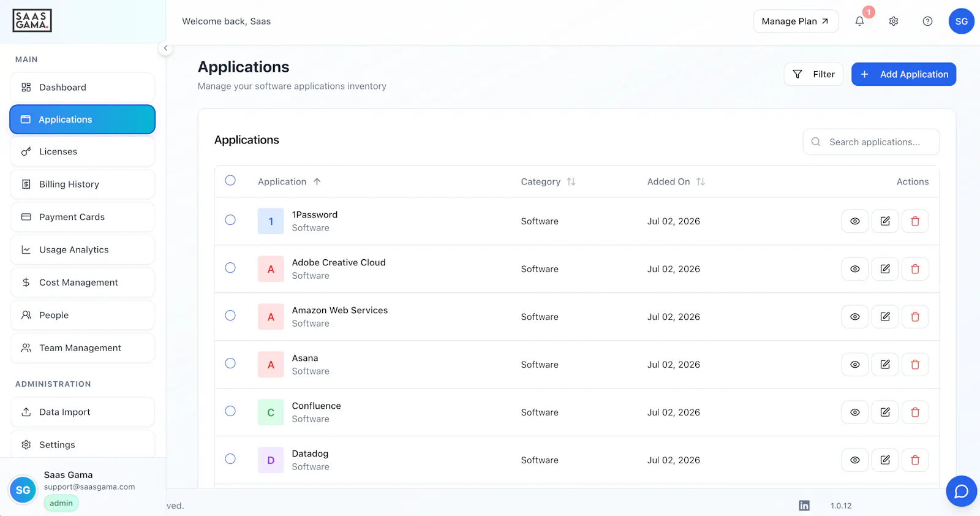Select the Amazon Web Services row checkbox
This screenshot has height=516, width=980.
point(230,316)
